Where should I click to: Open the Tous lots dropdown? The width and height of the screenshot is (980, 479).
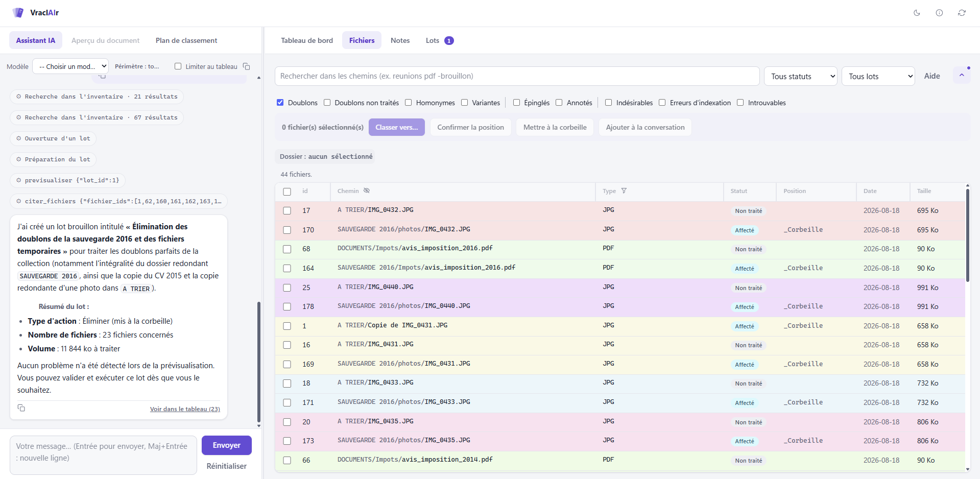(878, 76)
